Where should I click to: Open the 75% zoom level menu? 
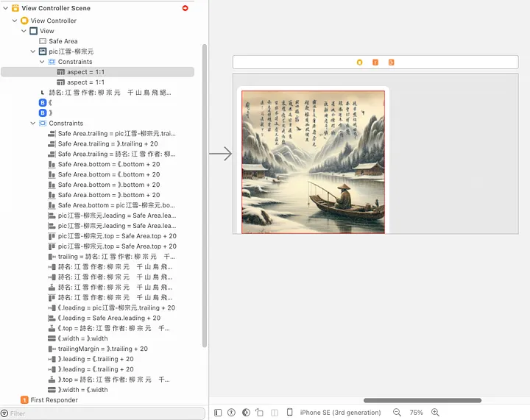pos(416,413)
